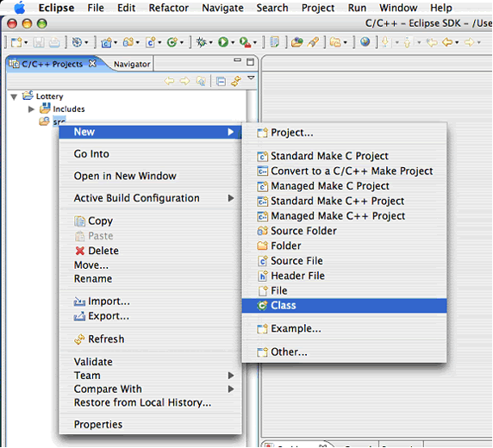This screenshot has height=448, width=493.
Task: Select Class in the New submenu
Action: [344, 305]
